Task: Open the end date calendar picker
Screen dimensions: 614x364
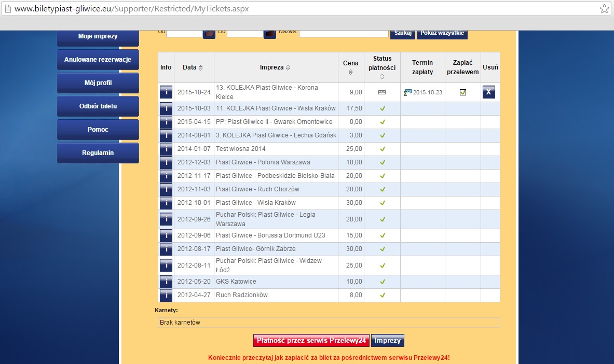Action: point(270,33)
